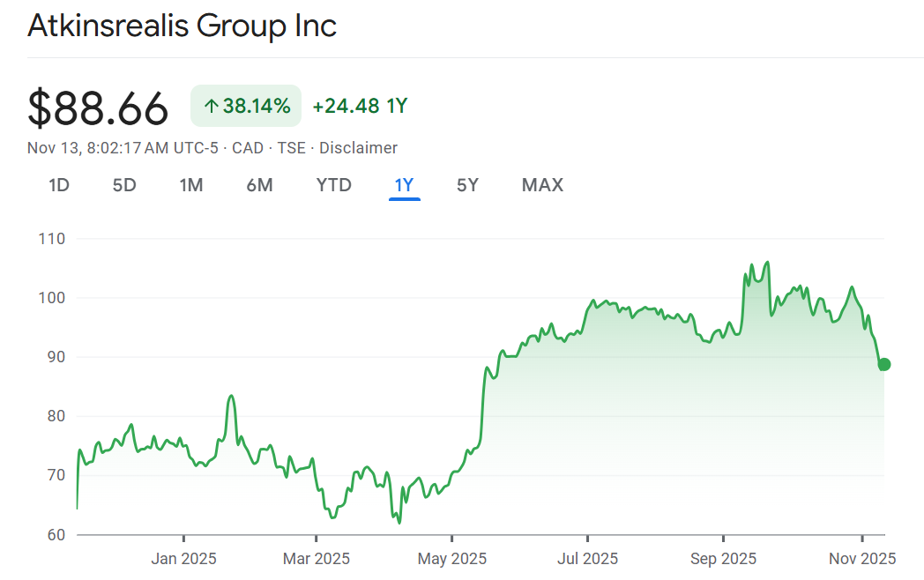Click the Atkinsrealis Group Inc title
924x580 pixels.
point(183,26)
